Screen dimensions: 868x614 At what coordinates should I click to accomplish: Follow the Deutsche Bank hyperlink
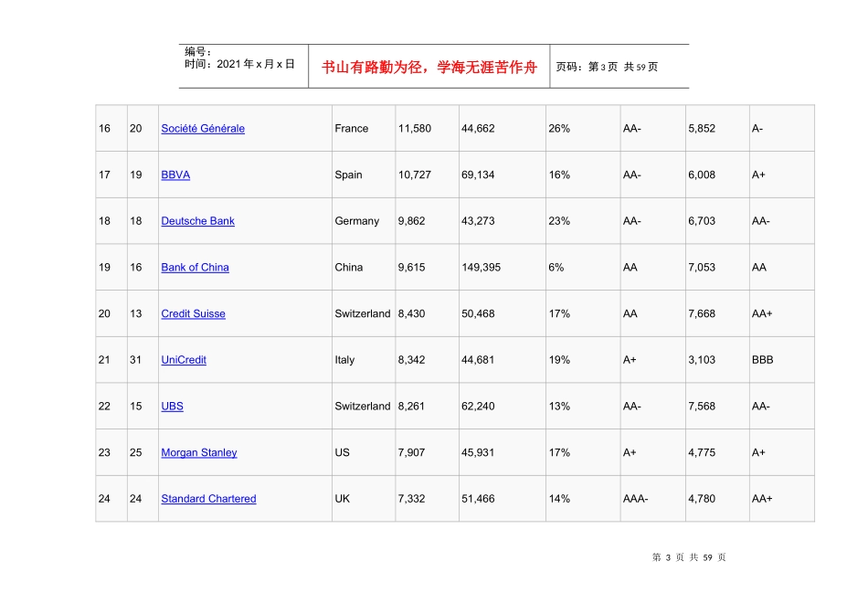tap(197, 221)
